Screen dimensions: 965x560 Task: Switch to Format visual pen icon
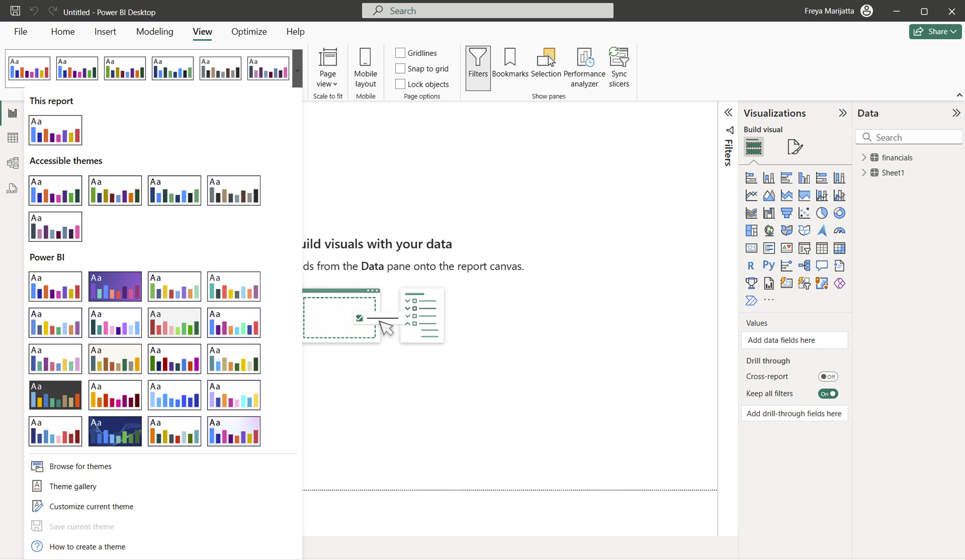pyautogui.click(x=795, y=147)
